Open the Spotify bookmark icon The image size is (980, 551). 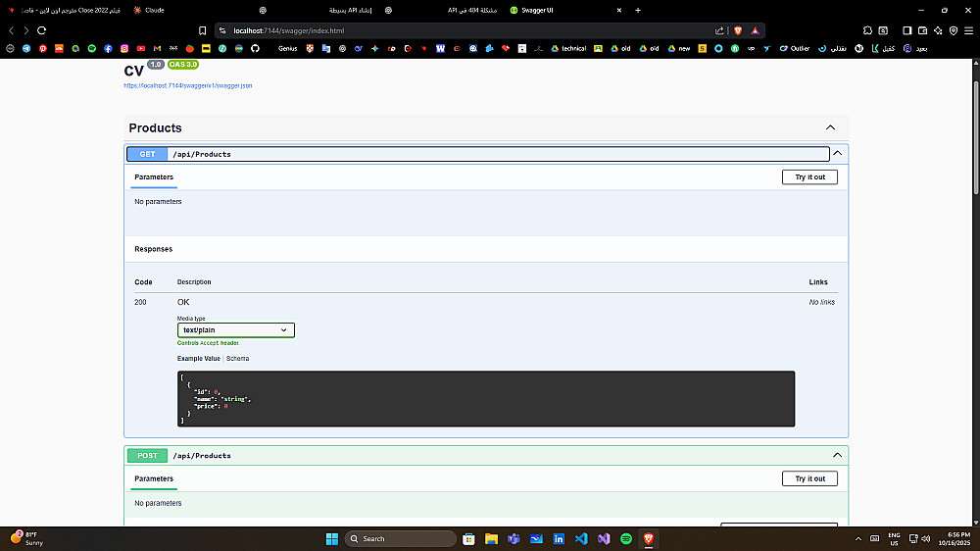click(92, 48)
